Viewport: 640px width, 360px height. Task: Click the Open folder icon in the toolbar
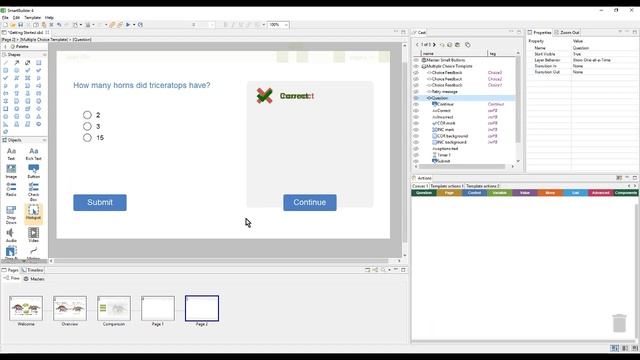[13, 25]
